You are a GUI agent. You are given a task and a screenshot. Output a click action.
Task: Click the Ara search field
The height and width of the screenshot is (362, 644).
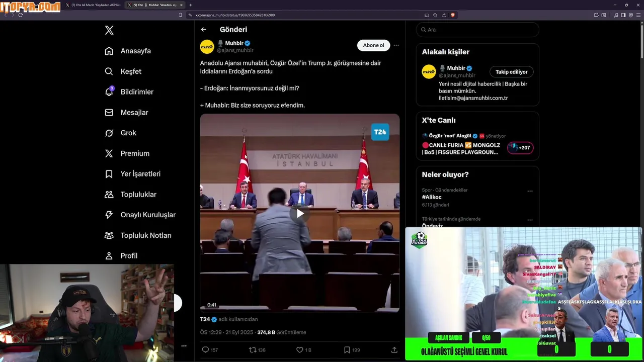477,30
